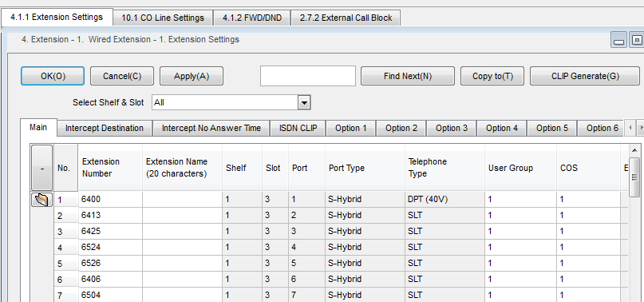Select extension number 6526 cell

pos(110,264)
